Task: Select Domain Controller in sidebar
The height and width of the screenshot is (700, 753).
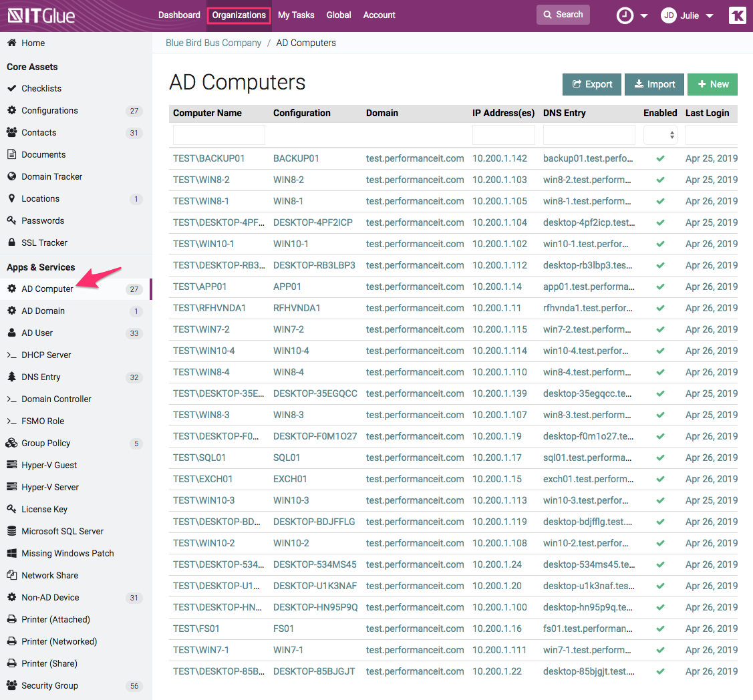Action: pyautogui.click(x=56, y=399)
